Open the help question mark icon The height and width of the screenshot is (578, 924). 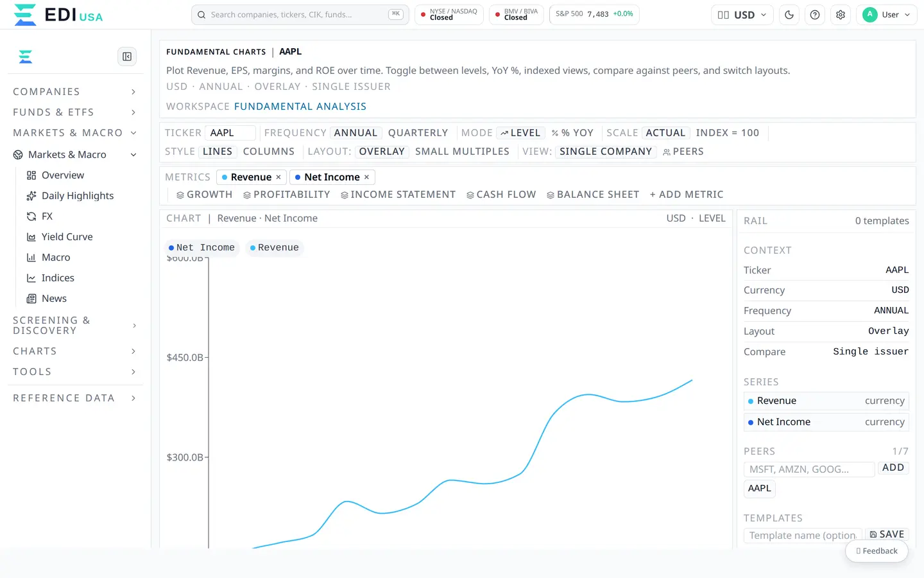pos(815,15)
